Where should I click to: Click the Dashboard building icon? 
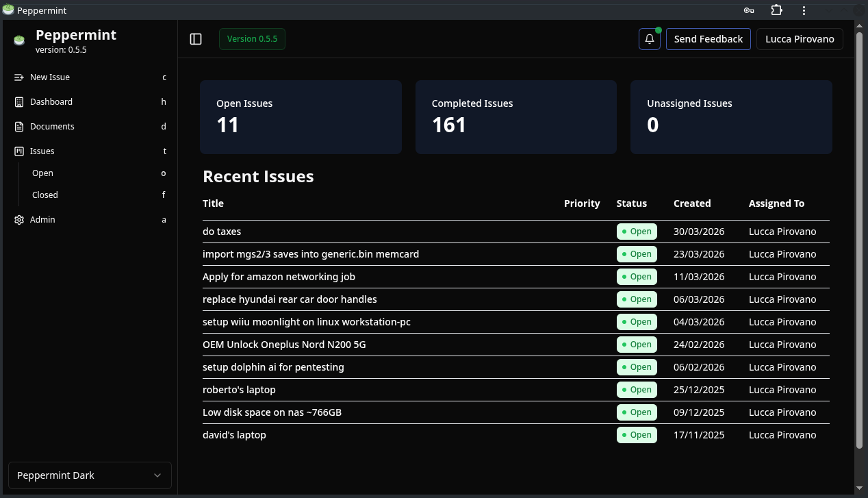pos(19,102)
